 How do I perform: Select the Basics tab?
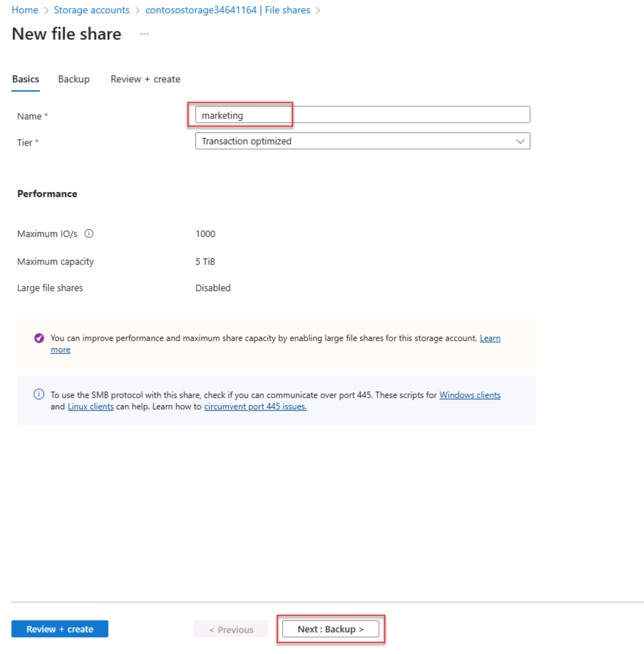(25, 79)
